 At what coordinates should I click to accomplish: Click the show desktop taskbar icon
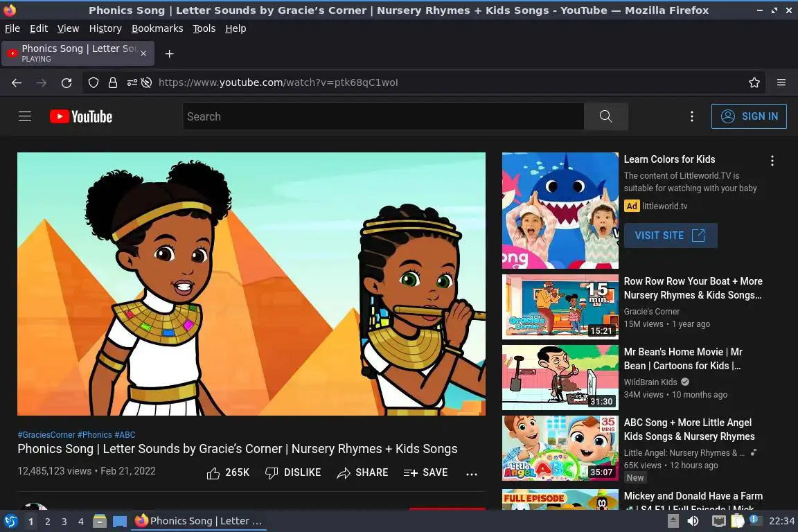pyautogui.click(x=120, y=522)
